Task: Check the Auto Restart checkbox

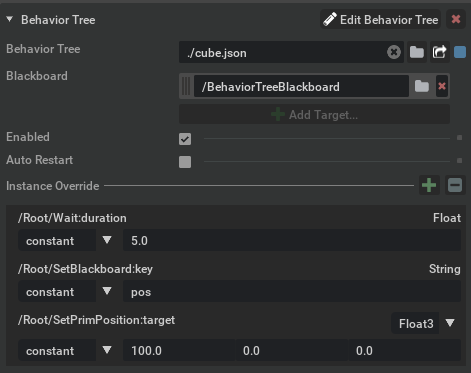Action: (185, 162)
